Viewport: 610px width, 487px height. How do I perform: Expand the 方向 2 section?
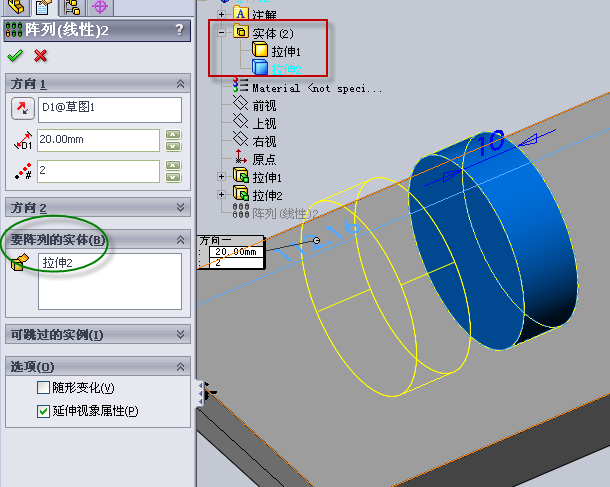pyautogui.click(x=181, y=207)
